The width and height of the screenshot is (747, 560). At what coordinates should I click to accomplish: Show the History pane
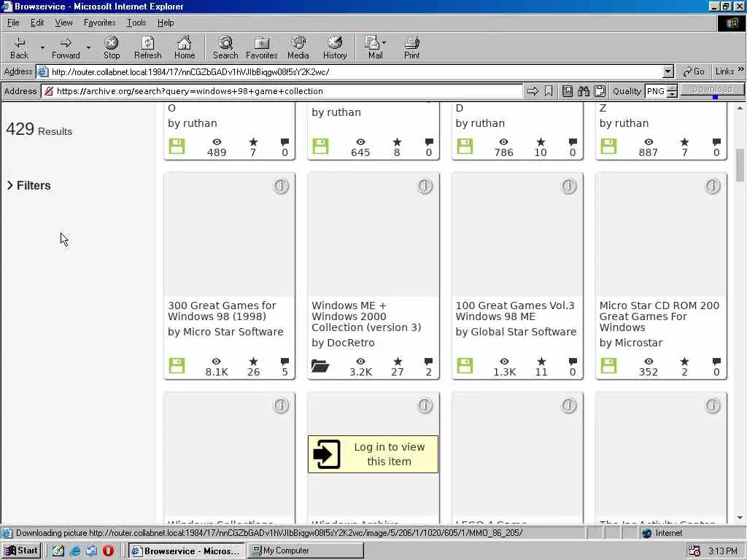tap(334, 48)
